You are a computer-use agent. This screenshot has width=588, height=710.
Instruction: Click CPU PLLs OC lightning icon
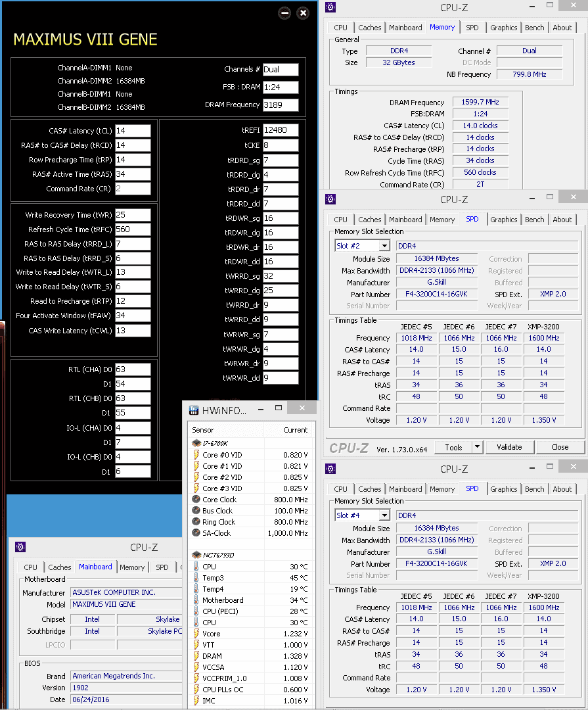click(196, 689)
